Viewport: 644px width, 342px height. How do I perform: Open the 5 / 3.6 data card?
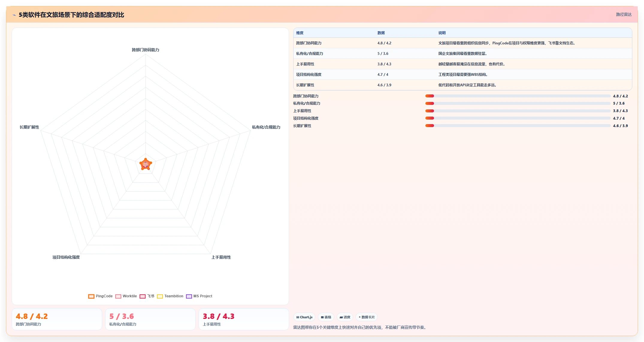click(x=150, y=319)
